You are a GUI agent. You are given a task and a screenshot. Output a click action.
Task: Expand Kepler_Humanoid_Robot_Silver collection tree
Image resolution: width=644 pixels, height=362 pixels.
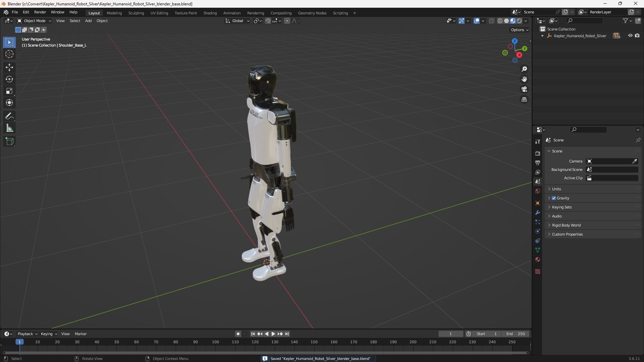542,36
